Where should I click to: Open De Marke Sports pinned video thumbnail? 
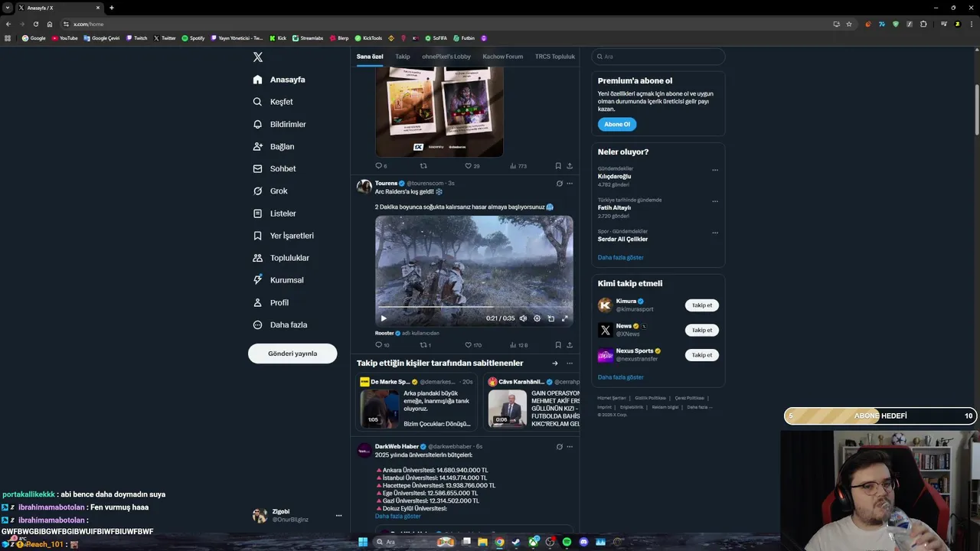(379, 409)
